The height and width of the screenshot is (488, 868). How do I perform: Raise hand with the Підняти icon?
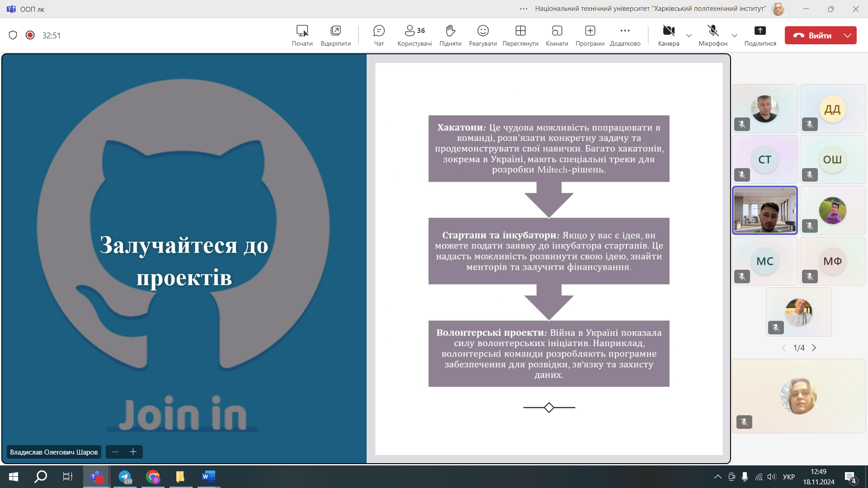450,35
